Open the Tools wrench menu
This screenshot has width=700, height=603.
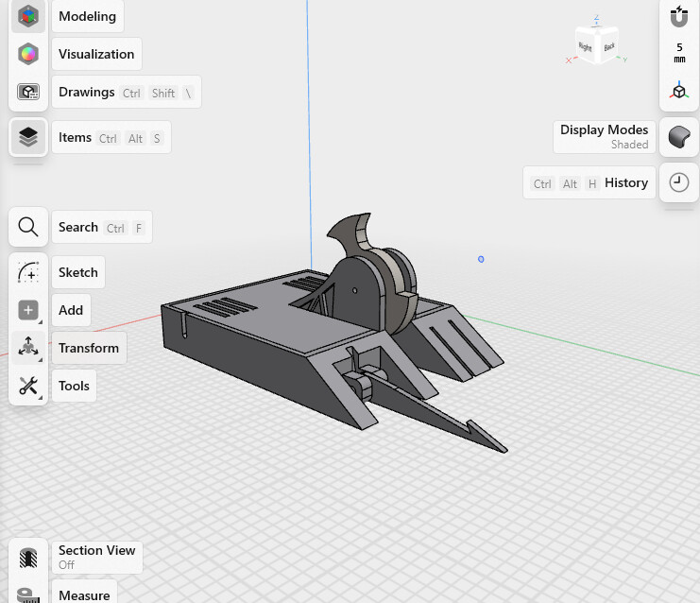tap(28, 386)
